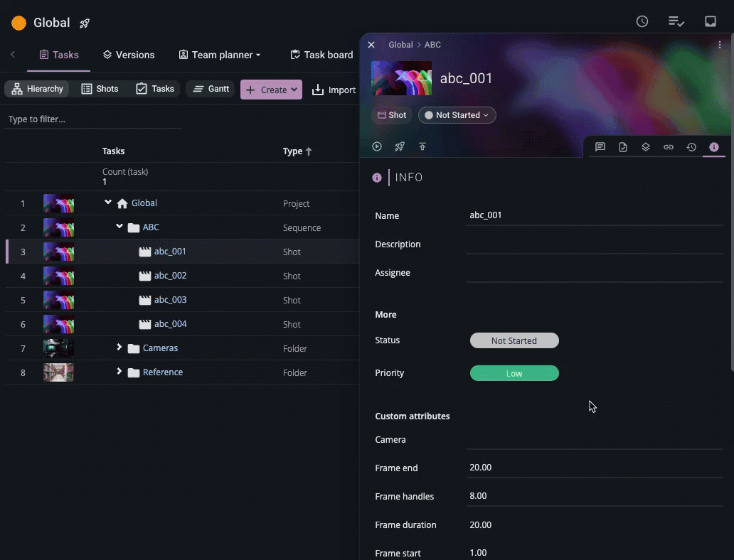Screen dimensions: 734x560
Task: Open the history icon tab in panel
Action: click(691, 147)
